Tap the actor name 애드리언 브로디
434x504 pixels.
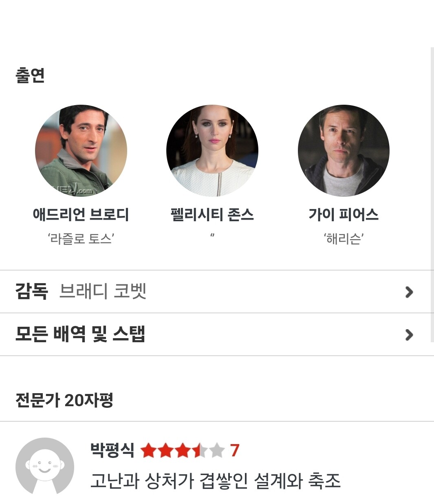tap(81, 214)
